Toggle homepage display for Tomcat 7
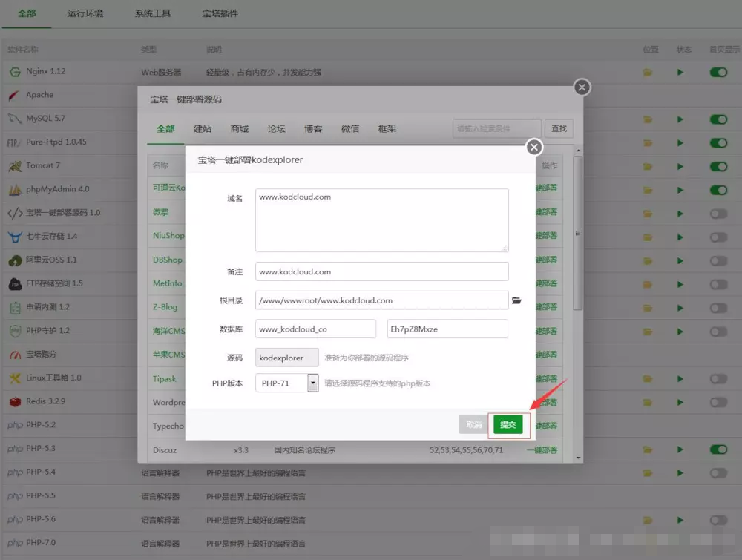 point(718,166)
